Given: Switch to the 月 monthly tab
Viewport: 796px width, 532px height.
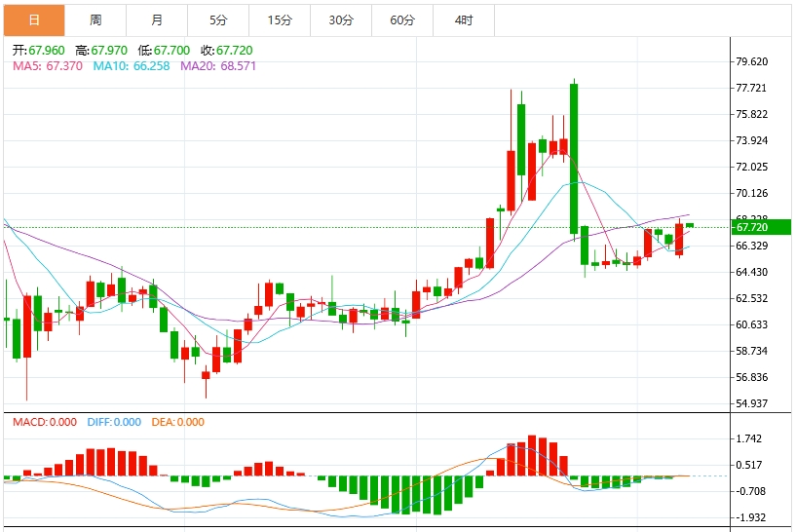Looking at the screenshot, I should coord(157,20).
